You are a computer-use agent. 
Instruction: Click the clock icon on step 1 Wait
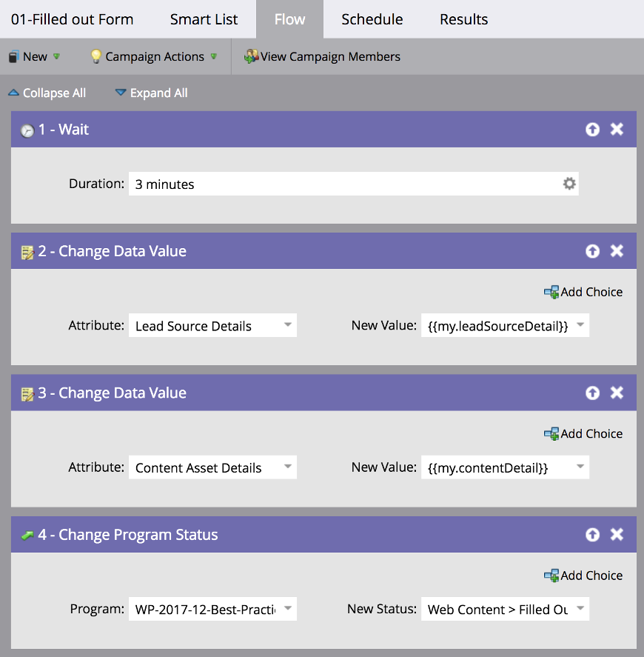pos(27,129)
